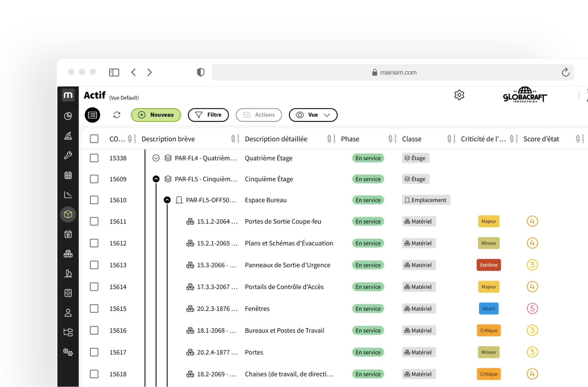Sort by Score d'état column arrows
The height and width of the screenshot is (387, 588).
(x=578, y=139)
